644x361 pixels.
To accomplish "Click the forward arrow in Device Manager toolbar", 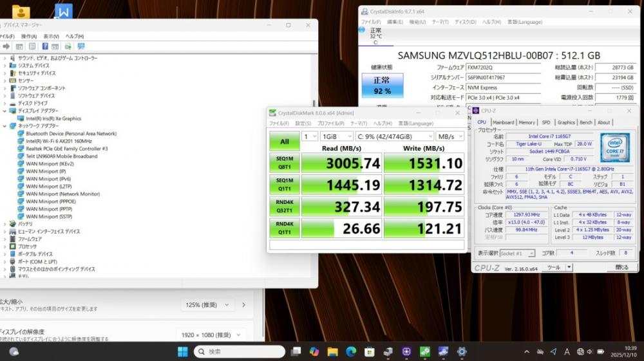I will coord(6,46).
